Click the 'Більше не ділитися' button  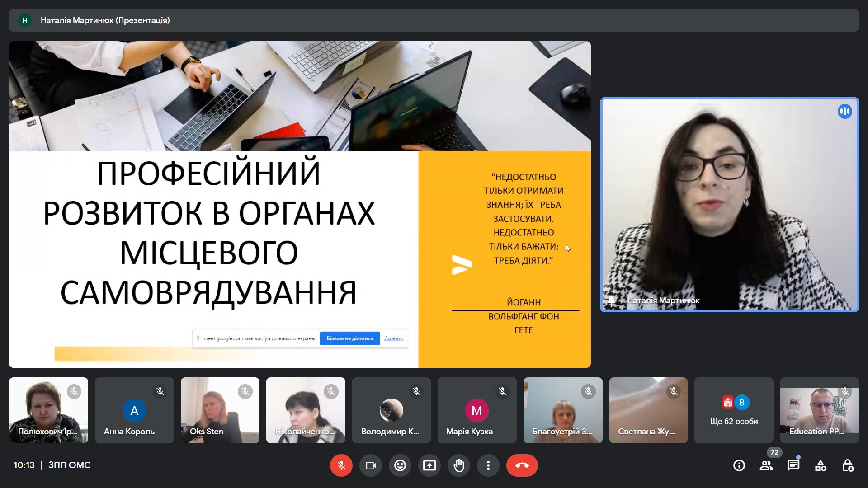tap(349, 338)
